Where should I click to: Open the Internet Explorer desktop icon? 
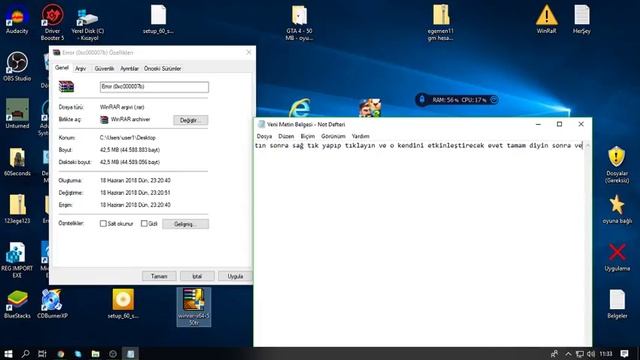coord(300,108)
